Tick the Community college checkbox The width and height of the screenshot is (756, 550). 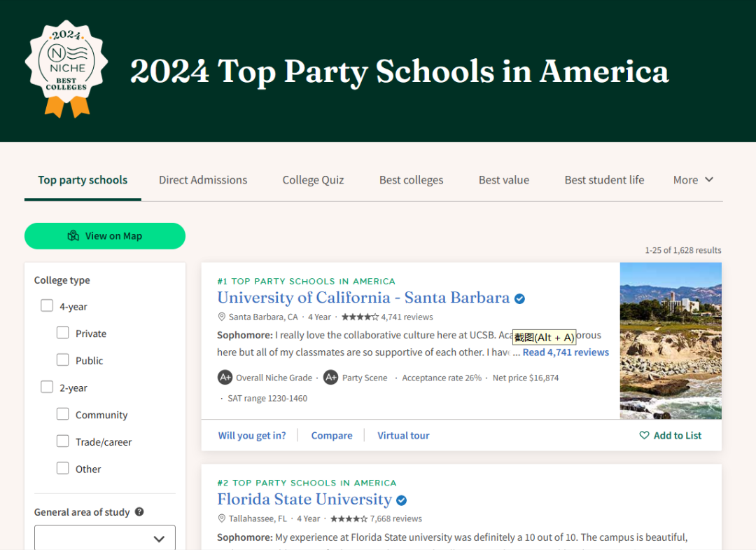click(x=63, y=414)
